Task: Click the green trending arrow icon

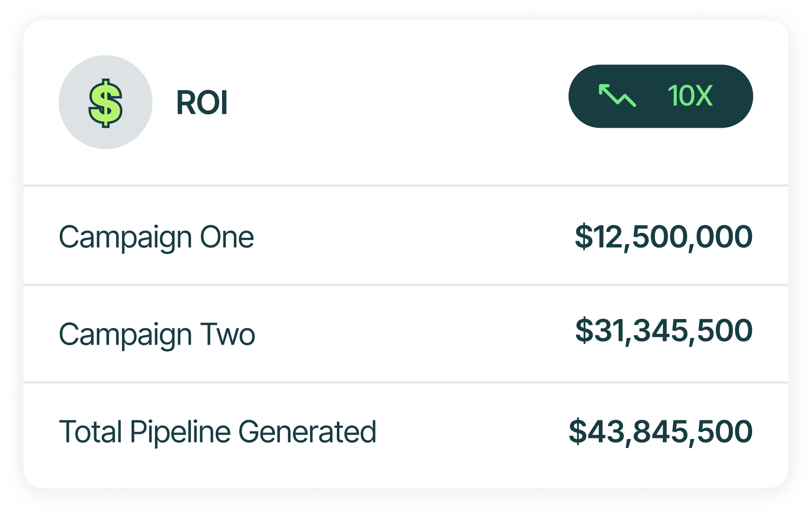Action: point(617,95)
